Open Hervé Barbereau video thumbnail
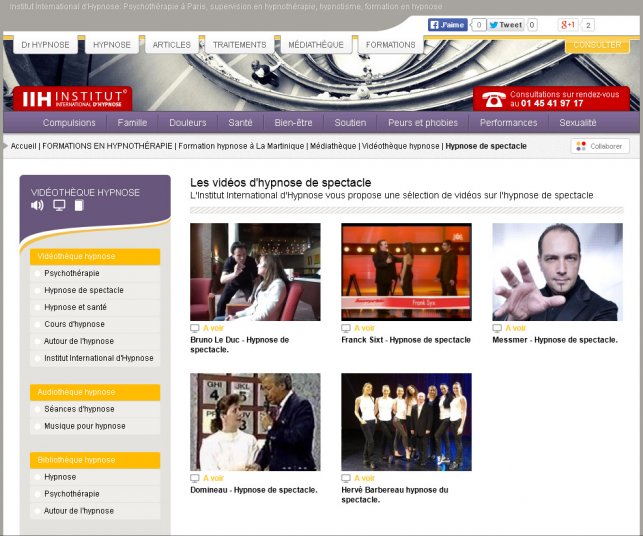The width and height of the screenshot is (643, 536). 406,422
